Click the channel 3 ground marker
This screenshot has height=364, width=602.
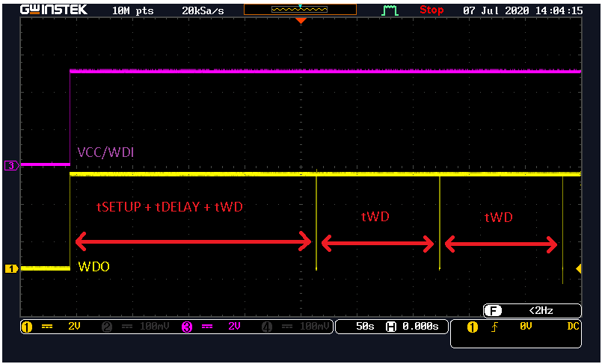[11, 166]
